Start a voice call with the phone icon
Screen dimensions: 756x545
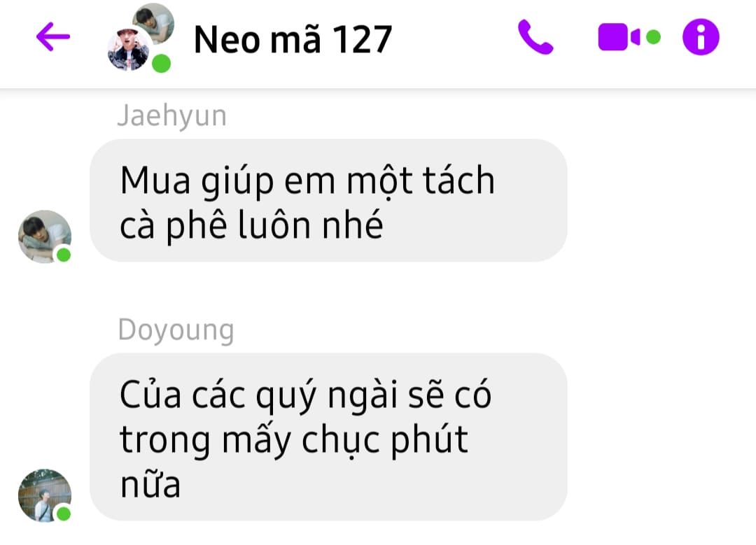click(535, 37)
